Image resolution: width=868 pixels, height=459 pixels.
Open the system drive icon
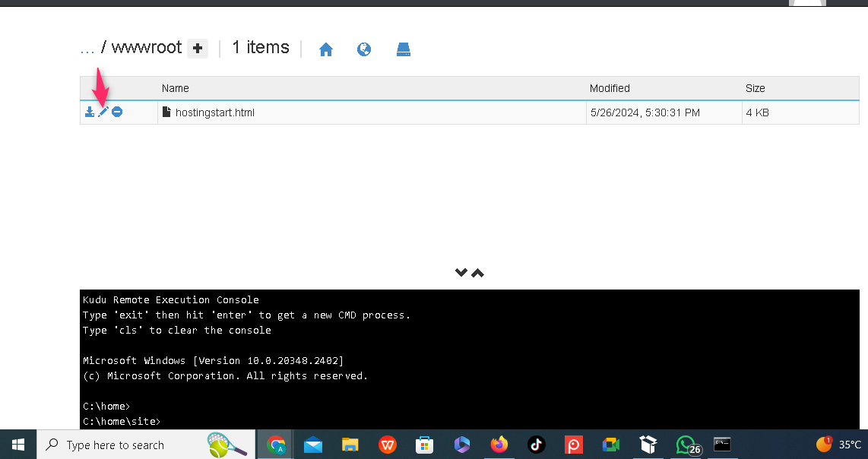[x=404, y=50]
